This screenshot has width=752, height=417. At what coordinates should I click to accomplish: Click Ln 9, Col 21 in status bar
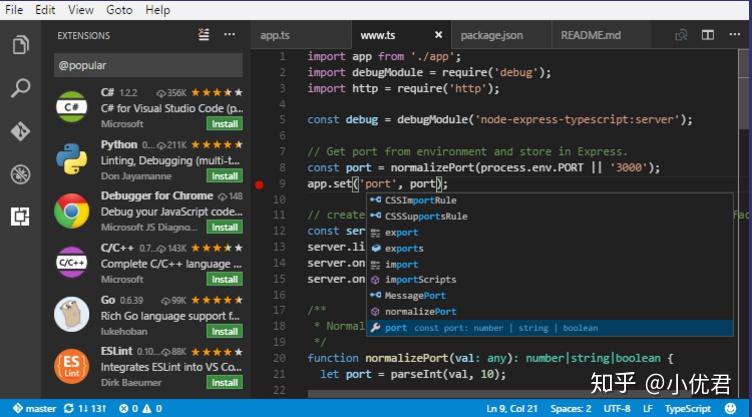pyautogui.click(x=512, y=408)
